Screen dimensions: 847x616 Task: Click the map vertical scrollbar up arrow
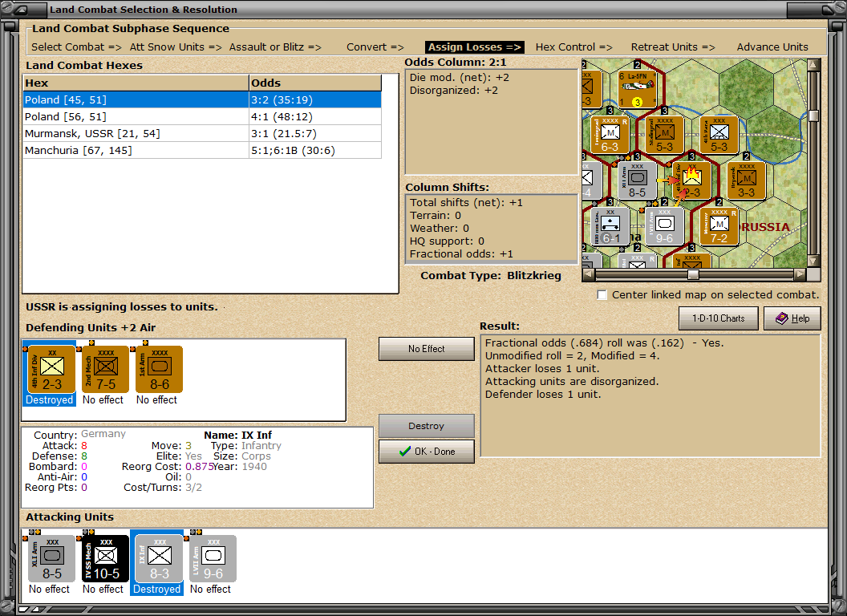click(813, 65)
